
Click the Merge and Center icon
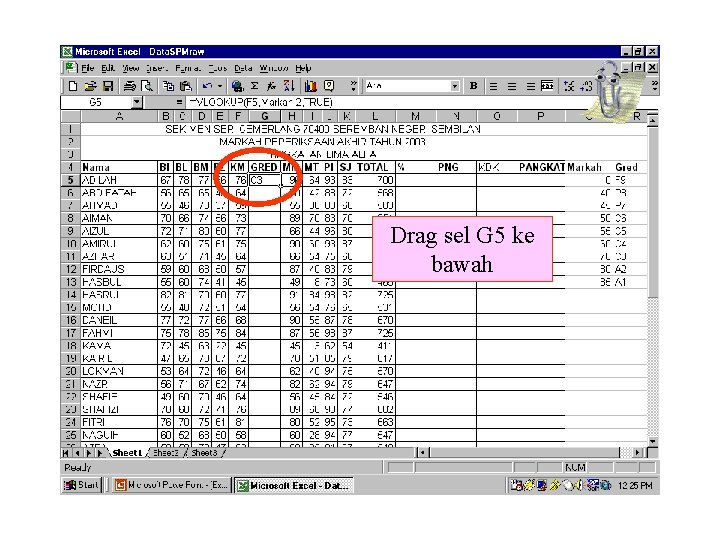(x=547, y=86)
